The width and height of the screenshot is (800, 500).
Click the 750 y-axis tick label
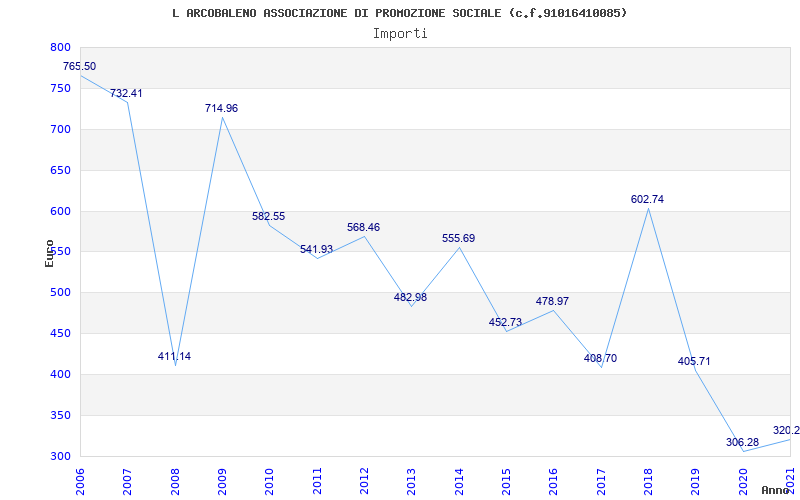[60, 88]
